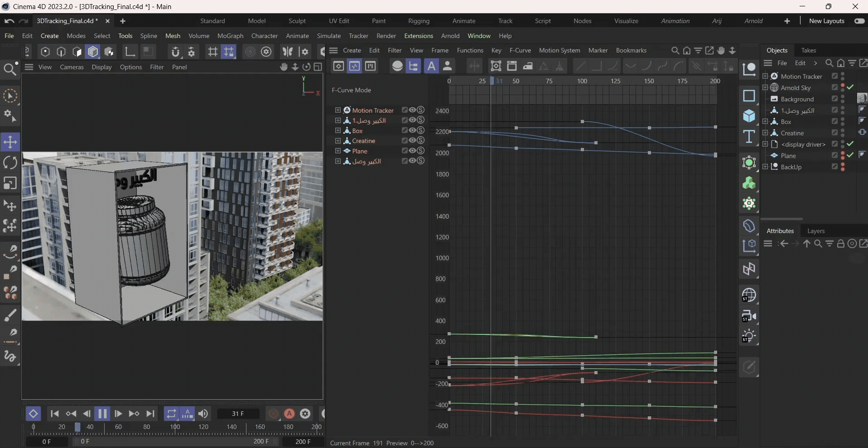Click the Text spline tool icon
The image size is (868, 448).
tap(749, 136)
